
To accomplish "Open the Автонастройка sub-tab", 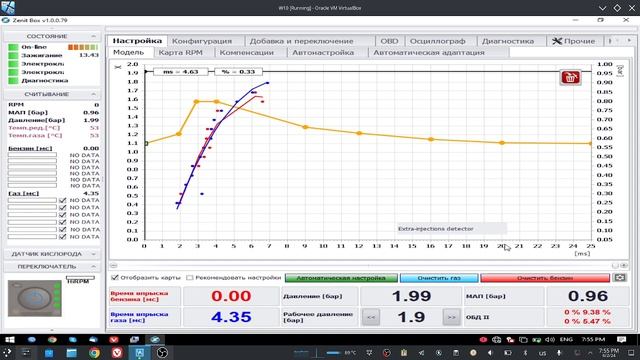I will tap(323, 53).
